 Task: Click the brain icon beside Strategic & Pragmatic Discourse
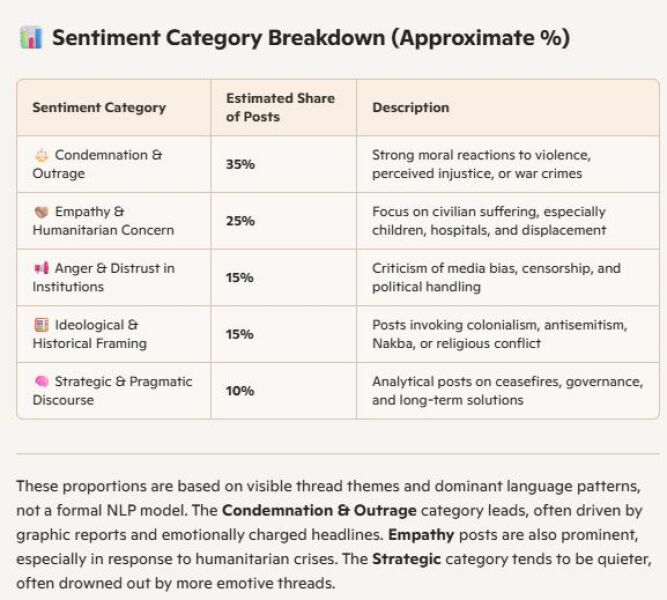(41, 381)
